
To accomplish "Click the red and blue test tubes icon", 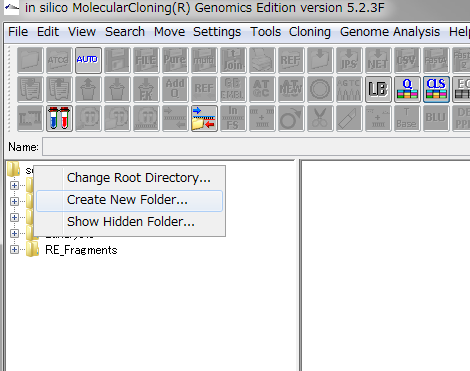I will tap(59, 118).
